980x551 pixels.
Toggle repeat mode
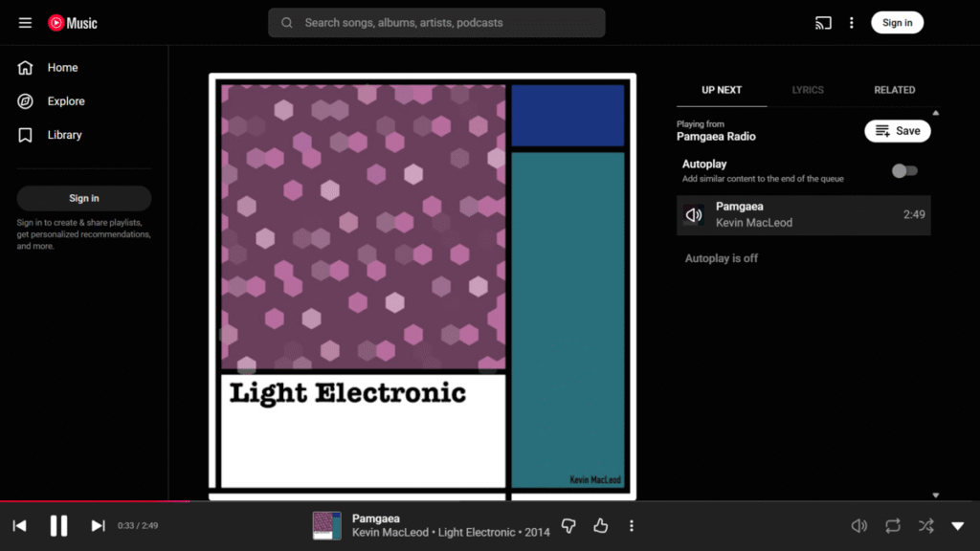coord(893,525)
